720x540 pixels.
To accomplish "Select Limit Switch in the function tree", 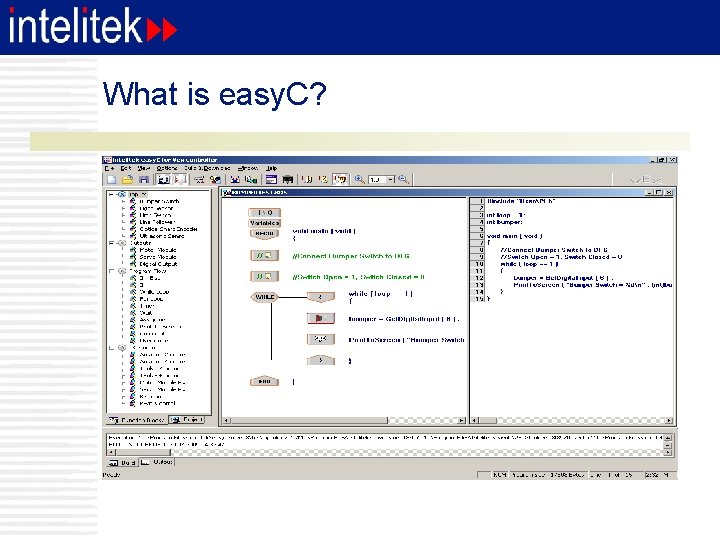I will coord(155,215).
